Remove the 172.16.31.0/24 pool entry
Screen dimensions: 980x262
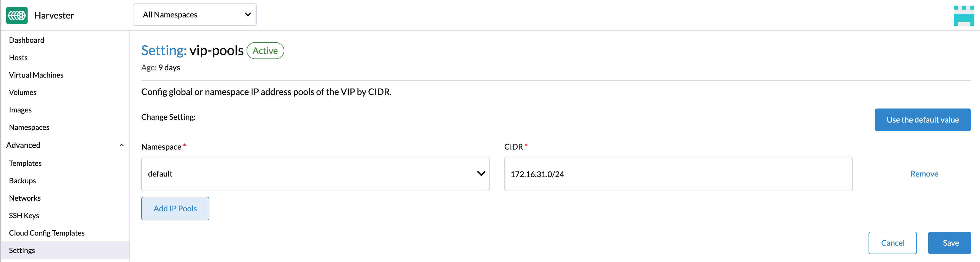924,174
